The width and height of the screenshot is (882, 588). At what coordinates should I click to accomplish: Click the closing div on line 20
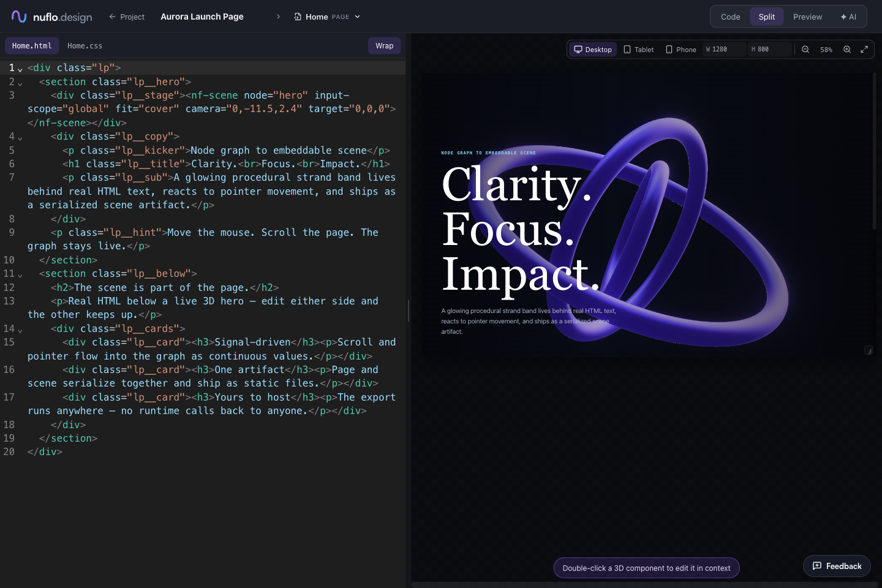point(45,451)
